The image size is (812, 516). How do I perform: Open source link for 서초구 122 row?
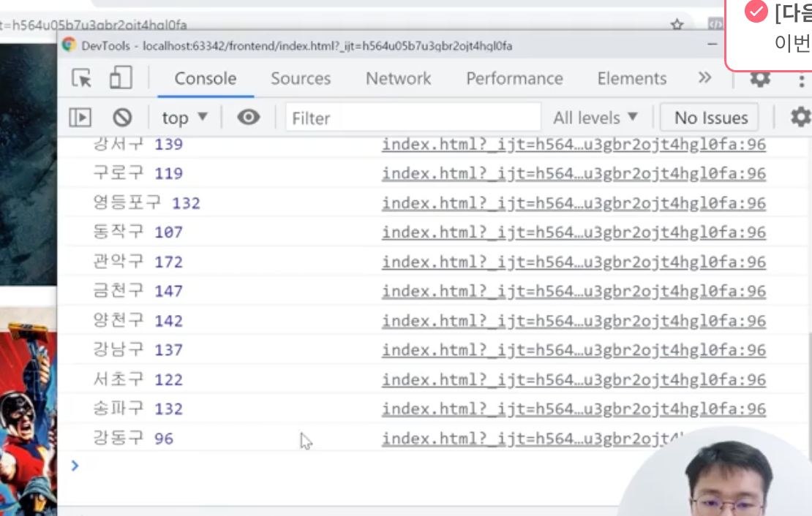point(574,380)
